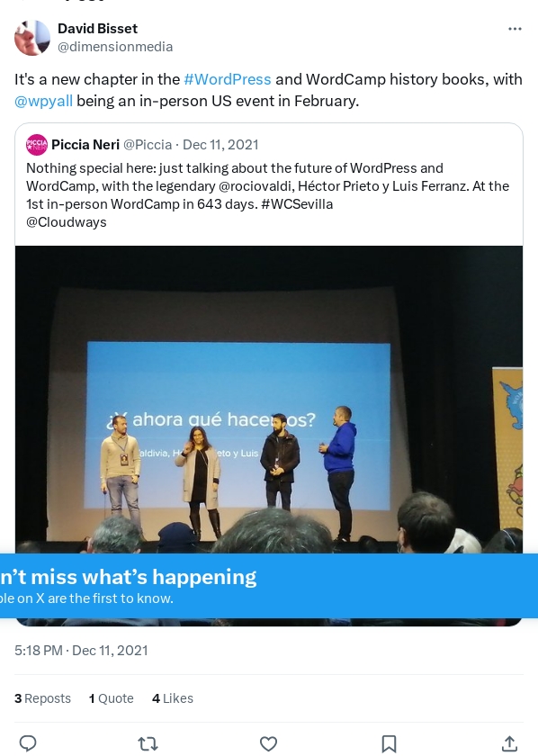View the 1 Quote list

tap(112, 698)
